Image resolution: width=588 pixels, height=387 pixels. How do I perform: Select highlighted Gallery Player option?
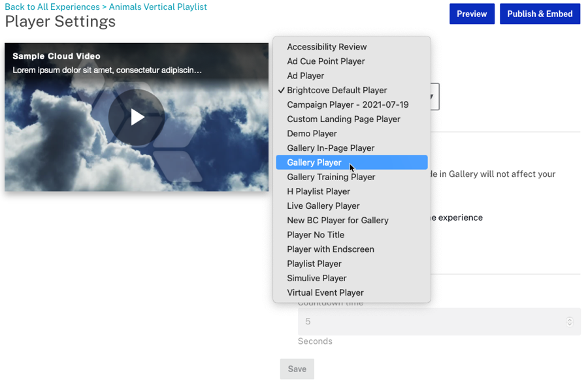point(351,163)
